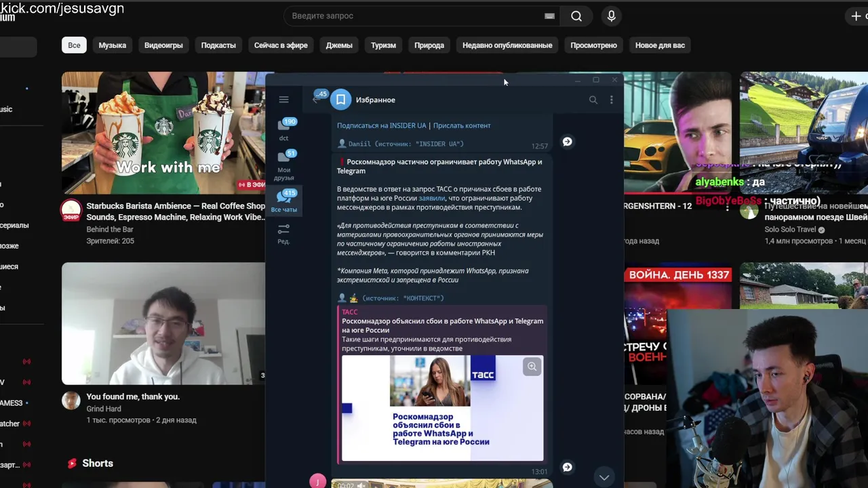Image resolution: width=868 pixels, height=488 pixels.
Task: Forward the 13:01 TASS message
Action: tap(568, 467)
